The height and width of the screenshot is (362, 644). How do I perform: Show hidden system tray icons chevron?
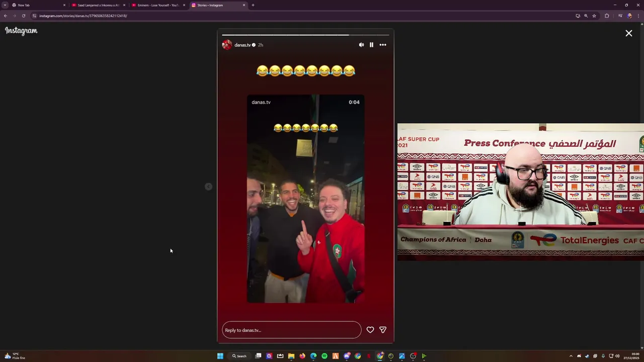point(571,356)
